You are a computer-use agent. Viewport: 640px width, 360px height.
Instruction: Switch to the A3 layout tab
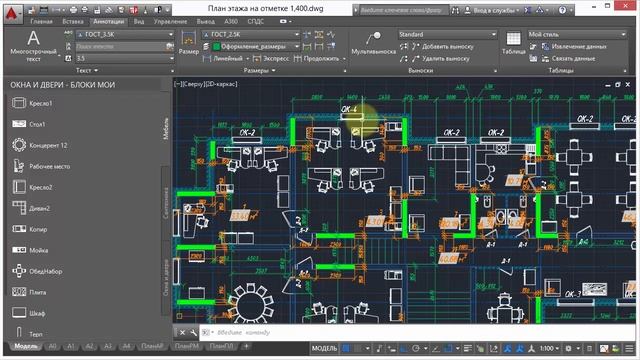[x=108, y=346]
